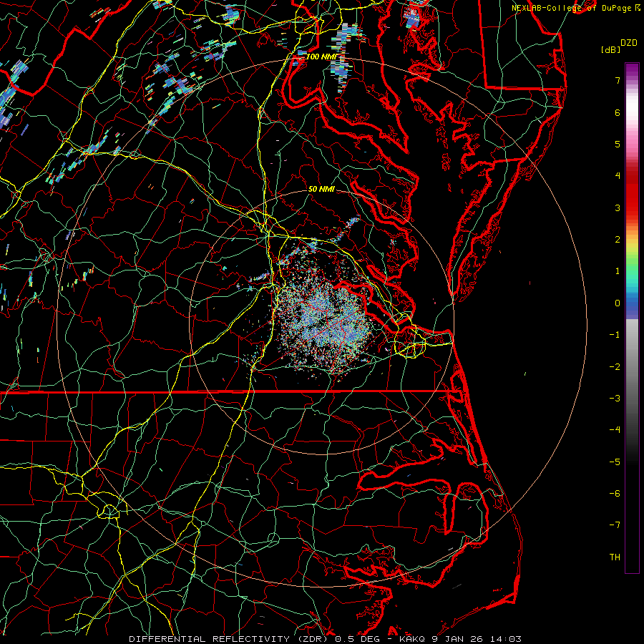
Task: Select the 5 dB value on legend
Action: [618, 144]
